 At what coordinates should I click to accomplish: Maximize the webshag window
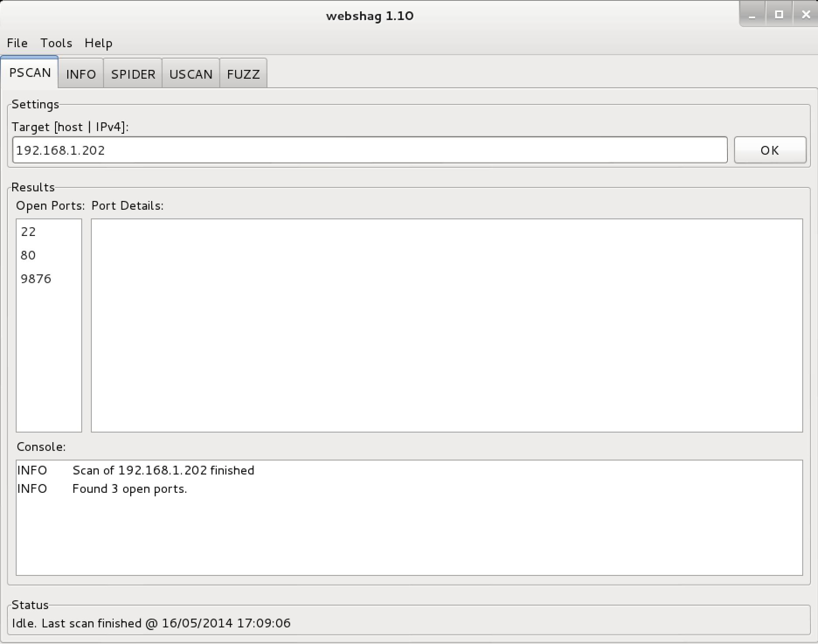(779, 15)
